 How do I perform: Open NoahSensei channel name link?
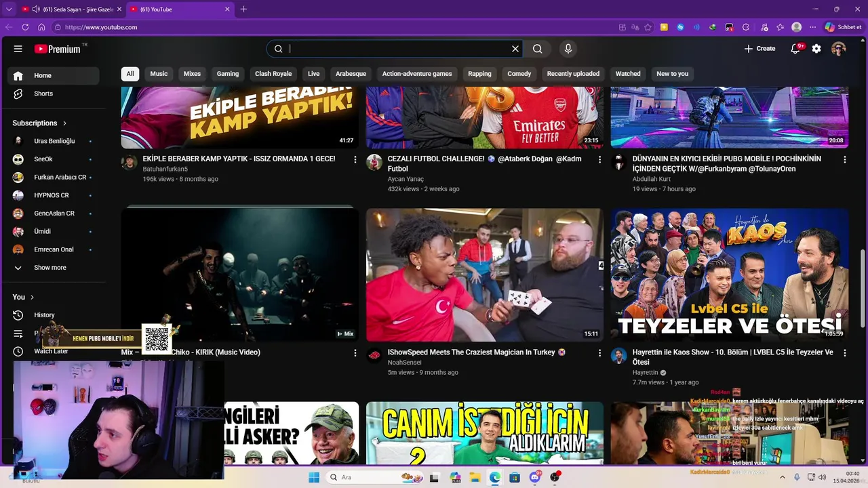point(404,363)
